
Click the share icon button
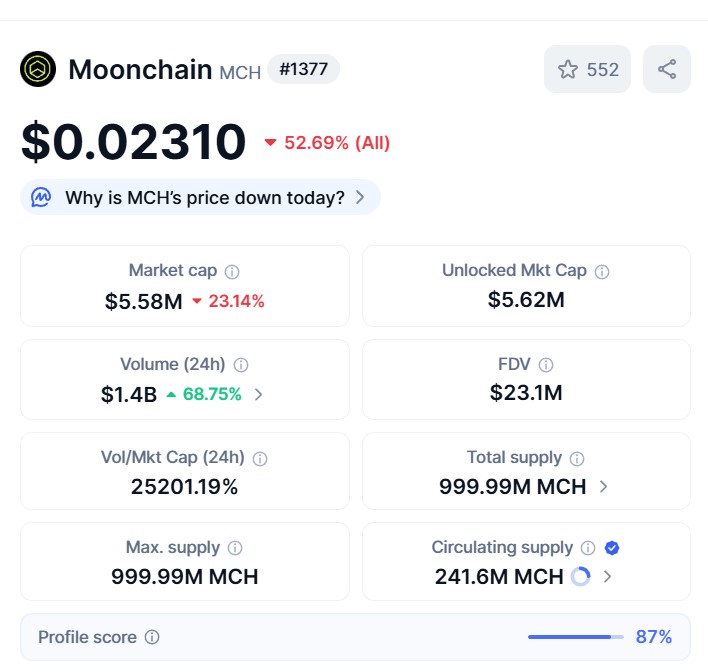pyautogui.click(x=666, y=69)
